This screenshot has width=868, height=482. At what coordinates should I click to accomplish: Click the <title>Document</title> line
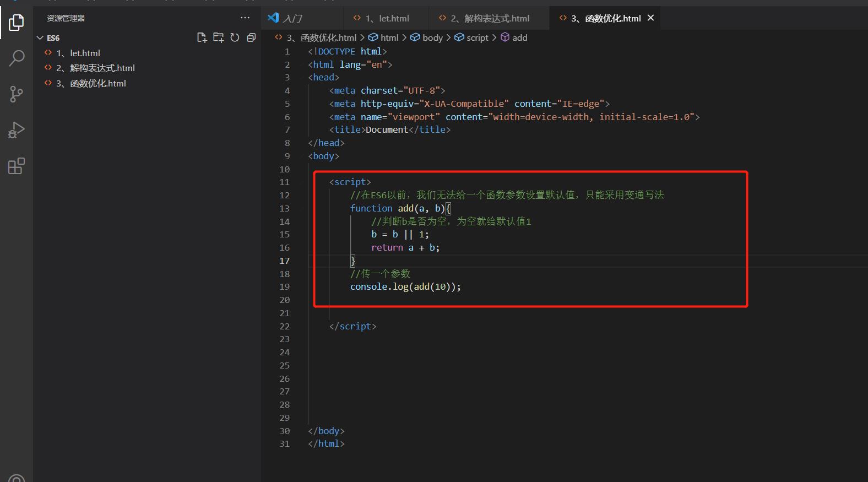(390, 129)
